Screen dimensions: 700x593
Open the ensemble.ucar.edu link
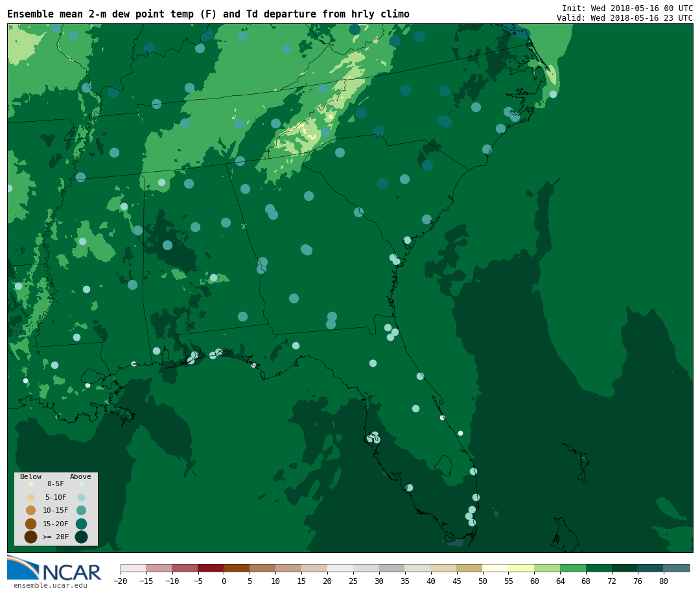coord(50,586)
